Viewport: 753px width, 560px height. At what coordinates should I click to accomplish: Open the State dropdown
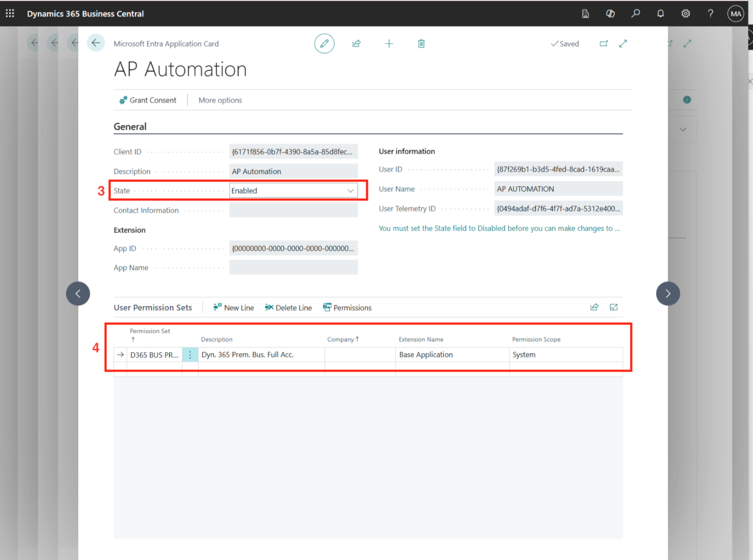[x=350, y=191]
